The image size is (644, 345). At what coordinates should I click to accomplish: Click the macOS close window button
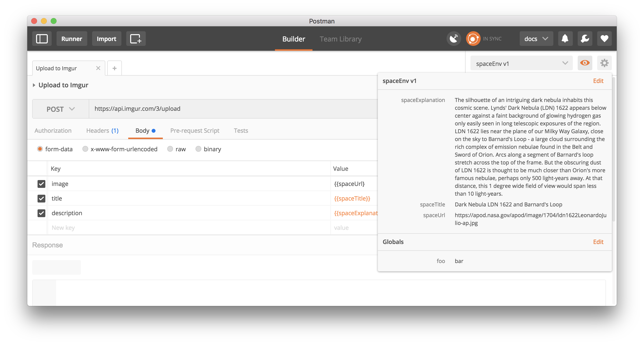[34, 21]
